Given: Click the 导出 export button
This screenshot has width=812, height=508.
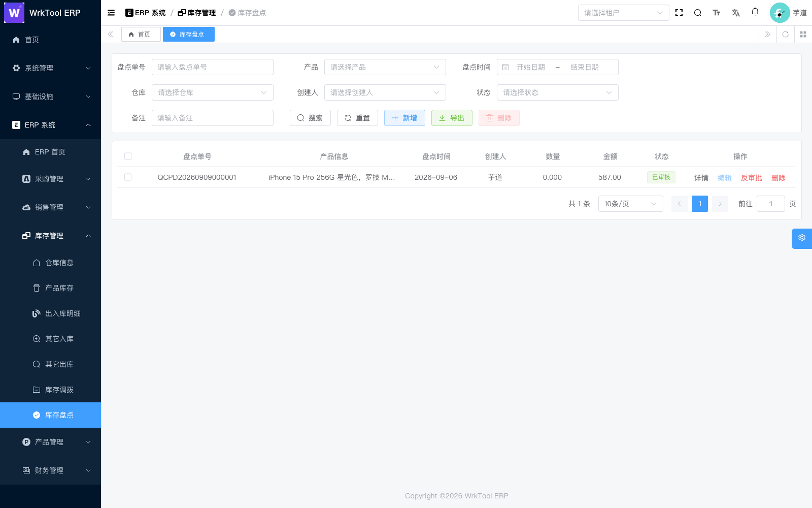Looking at the screenshot, I should point(452,118).
